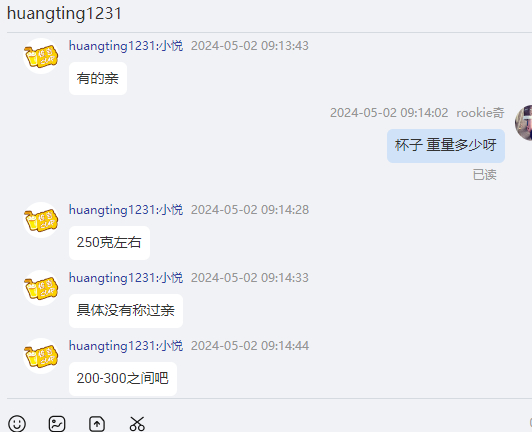The image size is (532, 432).
Task: Select the 250克左右 message bubble
Action: tap(109, 243)
